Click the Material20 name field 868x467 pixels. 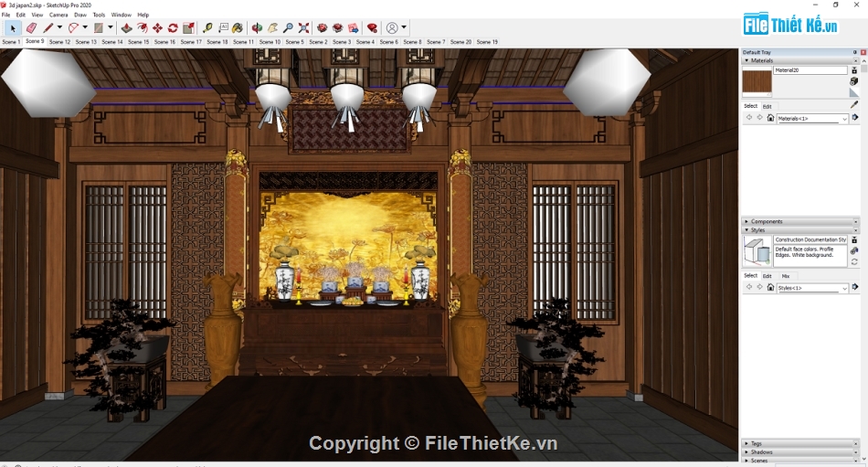tap(810, 70)
